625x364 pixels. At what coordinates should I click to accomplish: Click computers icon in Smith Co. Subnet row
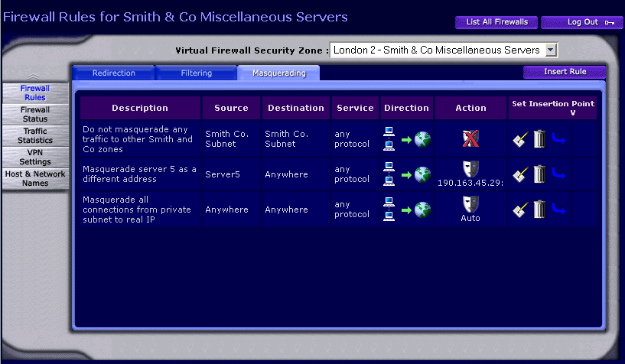point(389,138)
